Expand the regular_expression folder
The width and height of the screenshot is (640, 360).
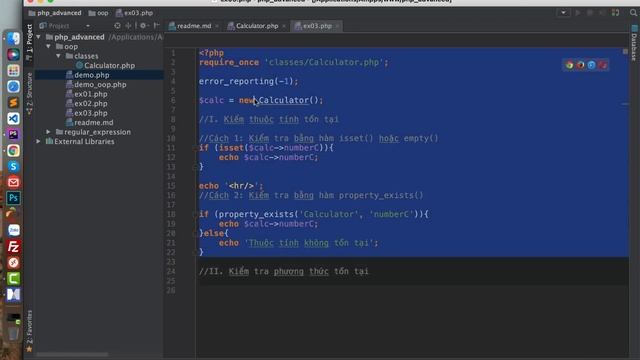pyautogui.click(x=49, y=132)
